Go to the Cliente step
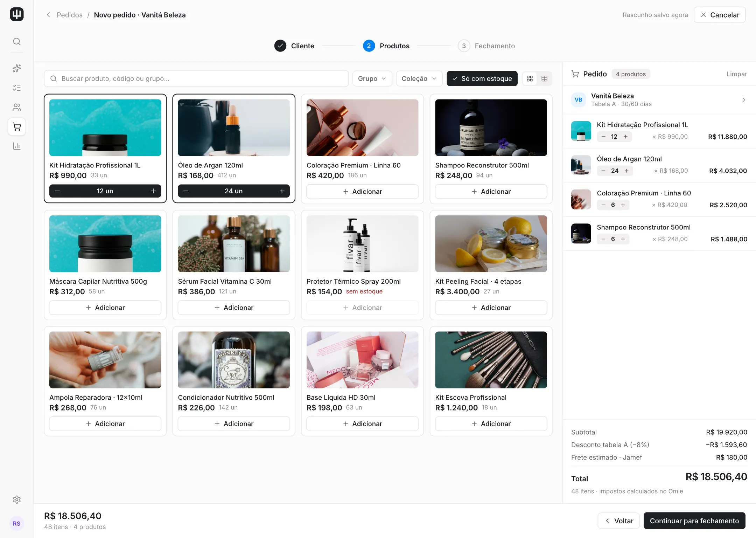This screenshot has width=756, height=538. (294, 46)
